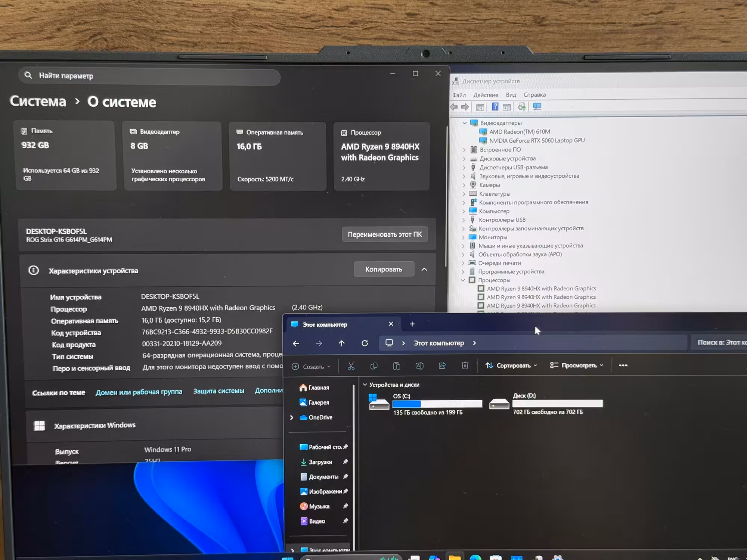Open Загрузки folder in sidebar
747x560 pixels.
click(x=316, y=462)
